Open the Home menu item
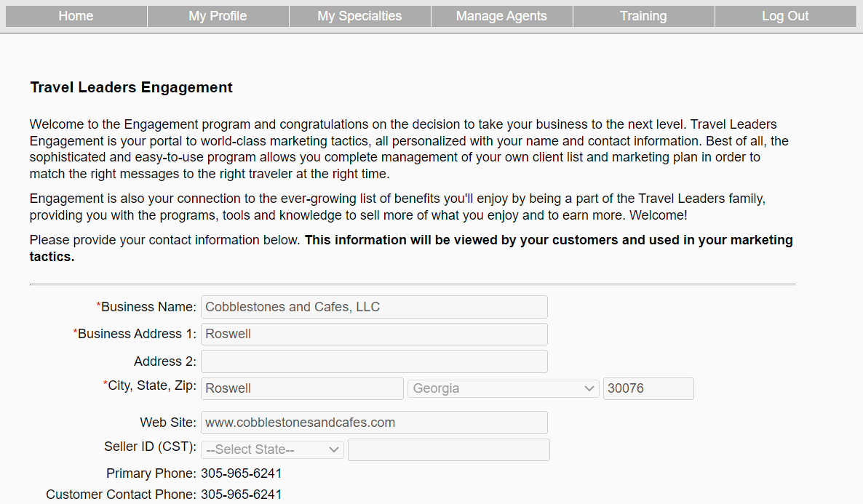The image size is (863, 504). pos(76,16)
